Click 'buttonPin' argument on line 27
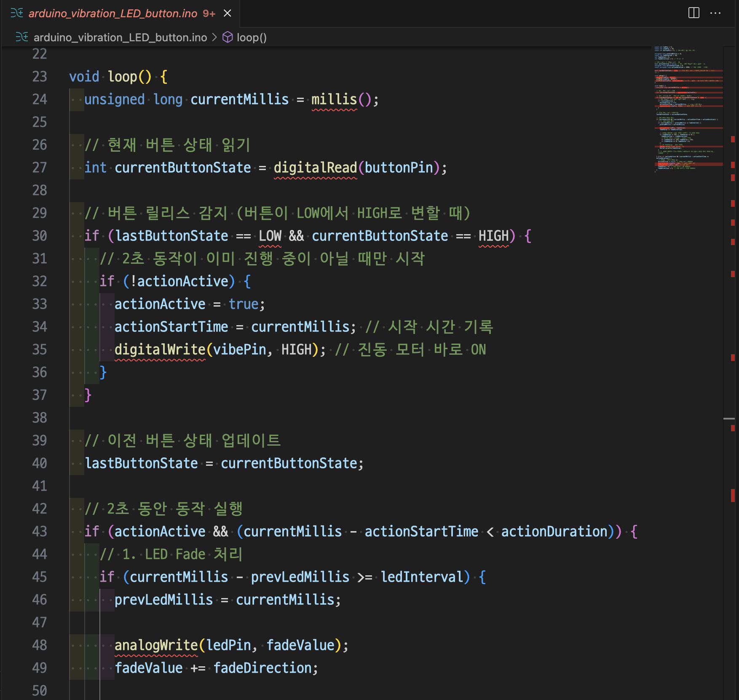This screenshot has width=739, height=700. (399, 168)
